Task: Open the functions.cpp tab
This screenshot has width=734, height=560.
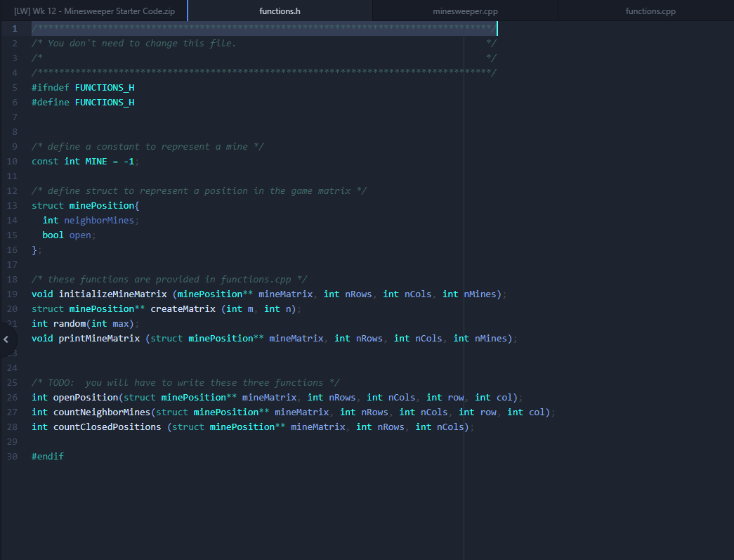Action: [x=650, y=11]
